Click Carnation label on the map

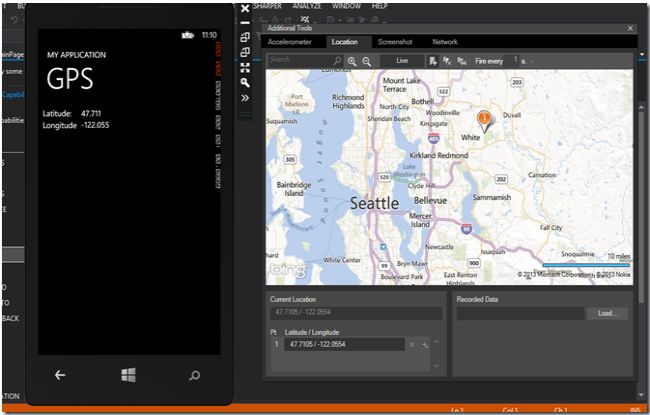click(x=542, y=175)
